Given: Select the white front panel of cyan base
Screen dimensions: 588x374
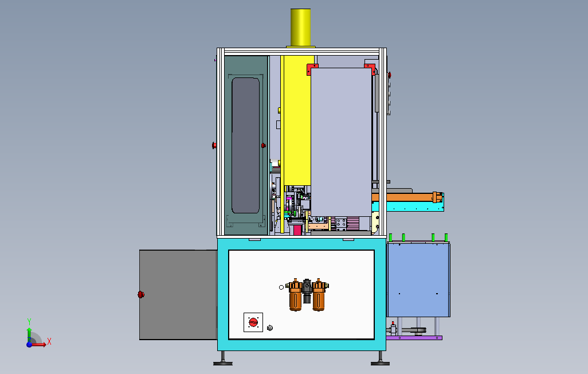Looking at the screenshot, I should pos(301,294).
